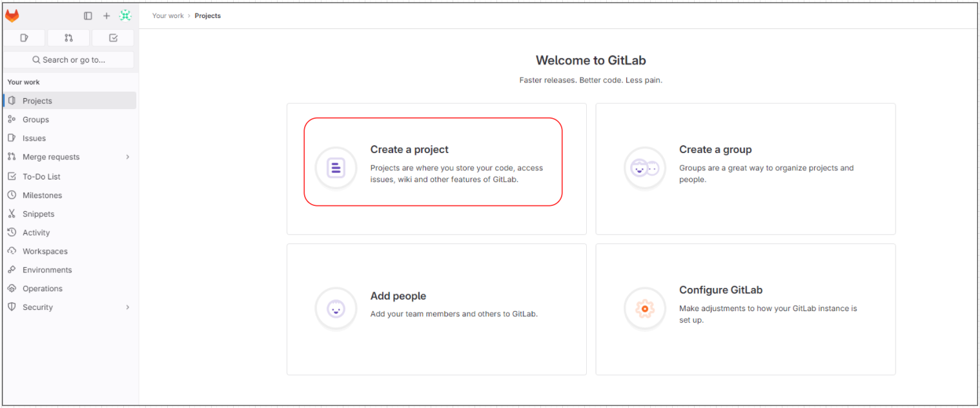
Task: Click the Operations sidebar icon
Action: click(x=12, y=289)
